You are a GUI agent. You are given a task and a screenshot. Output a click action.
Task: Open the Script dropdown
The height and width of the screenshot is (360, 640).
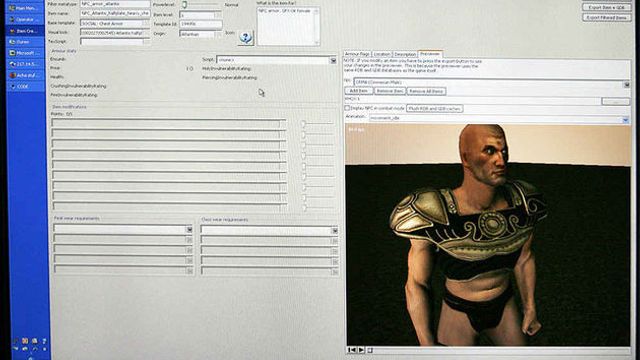tap(333, 60)
